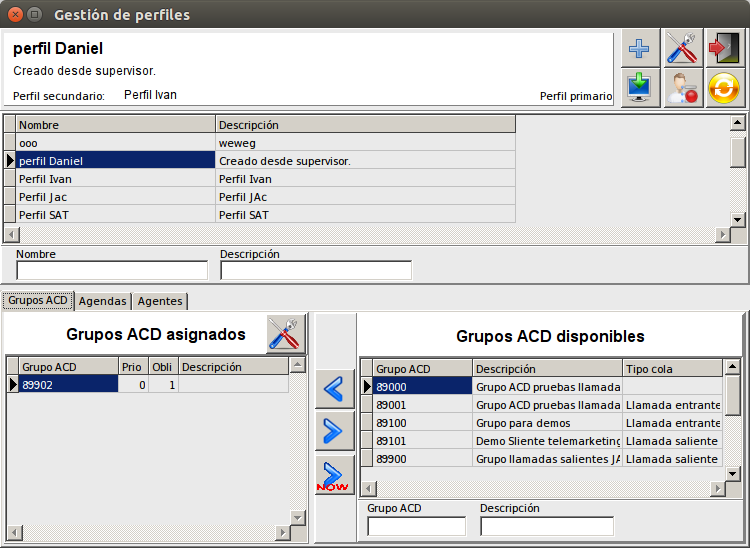Click the plain blue right arrow button

(334, 431)
